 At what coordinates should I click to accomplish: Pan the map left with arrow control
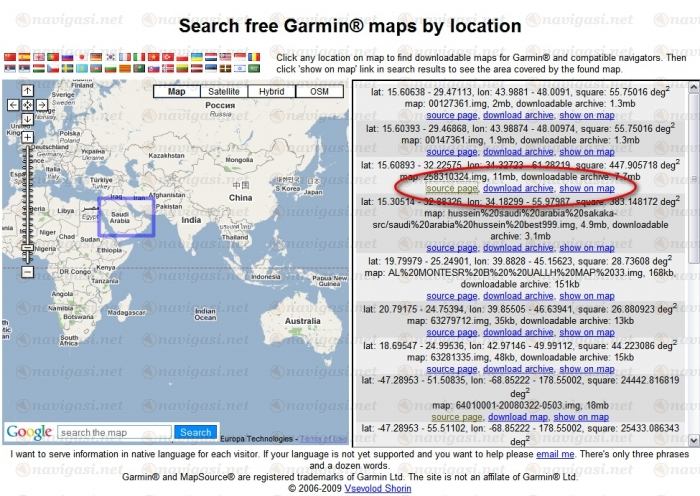13,104
